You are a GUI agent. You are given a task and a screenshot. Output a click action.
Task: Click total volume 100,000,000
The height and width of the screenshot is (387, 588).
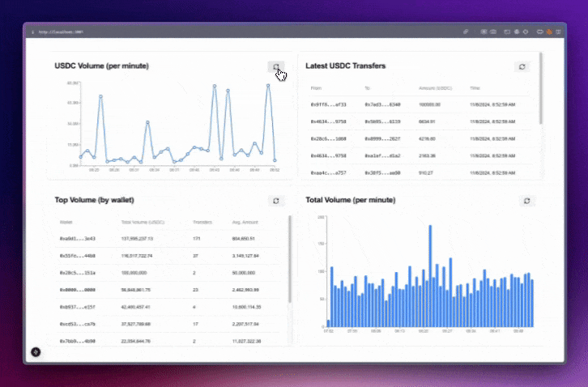tap(134, 273)
